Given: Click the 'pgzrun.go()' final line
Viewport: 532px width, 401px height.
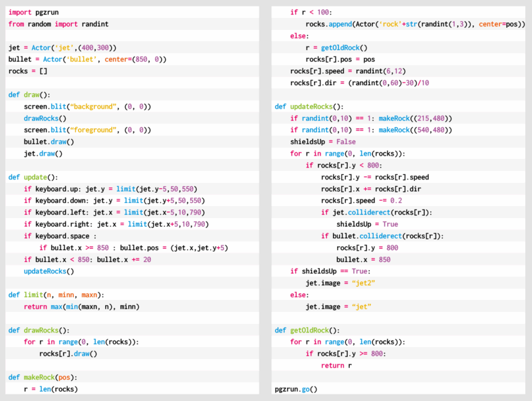Looking at the screenshot, I should pyautogui.click(x=295, y=389).
